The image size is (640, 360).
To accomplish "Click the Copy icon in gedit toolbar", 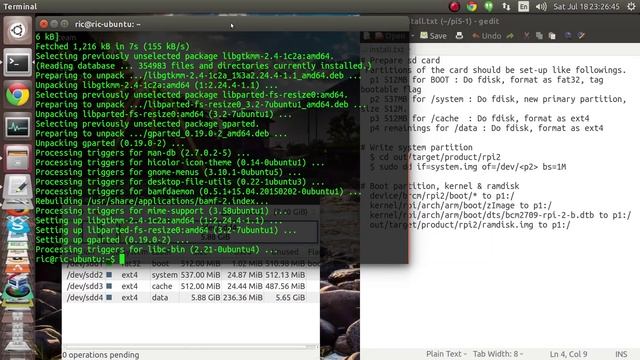I will click(539, 36).
